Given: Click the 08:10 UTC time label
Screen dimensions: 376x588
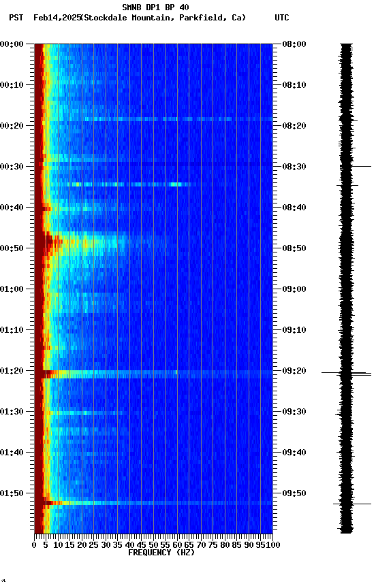Looking at the screenshot, I should [294, 85].
